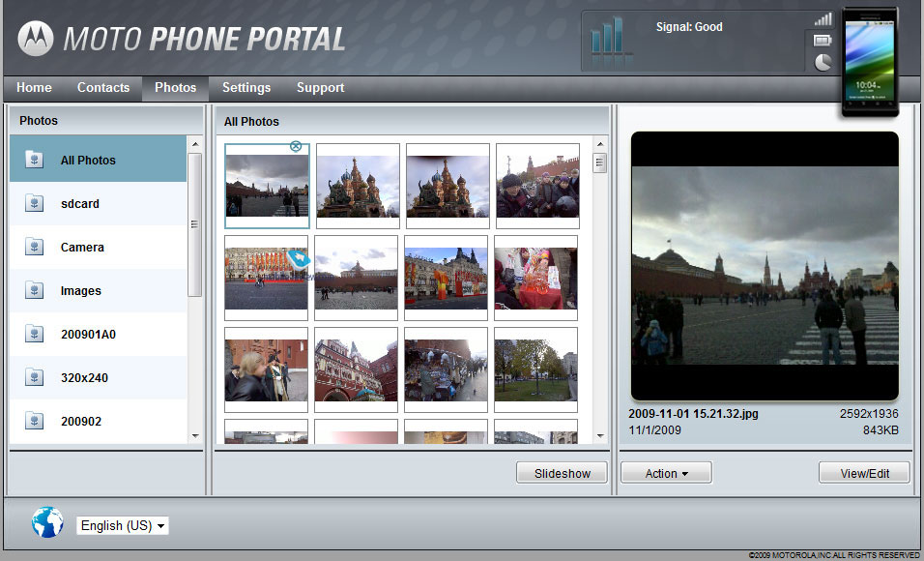Viewport: 924px width, 561px height.
Task: Open the English (US) language dropdown
Action: [x=123, y=525]
